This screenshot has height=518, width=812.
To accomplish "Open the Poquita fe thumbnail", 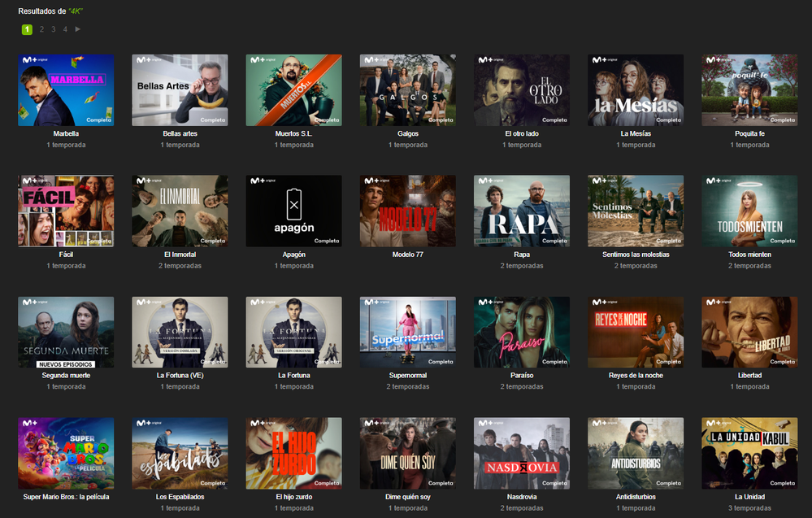I will coord(749,90).
